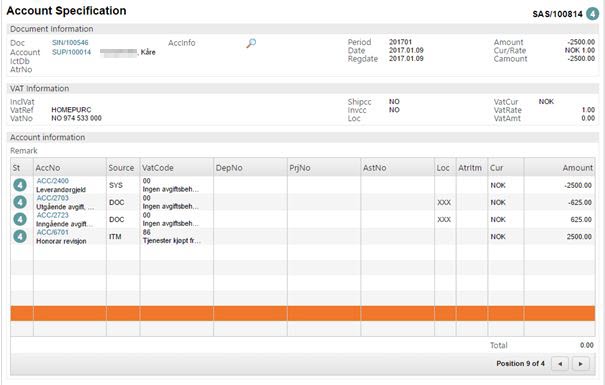
Task: Click amount 625.00 in ACC/2723 row
Action: pyautogui.click(x=581, y=219)
